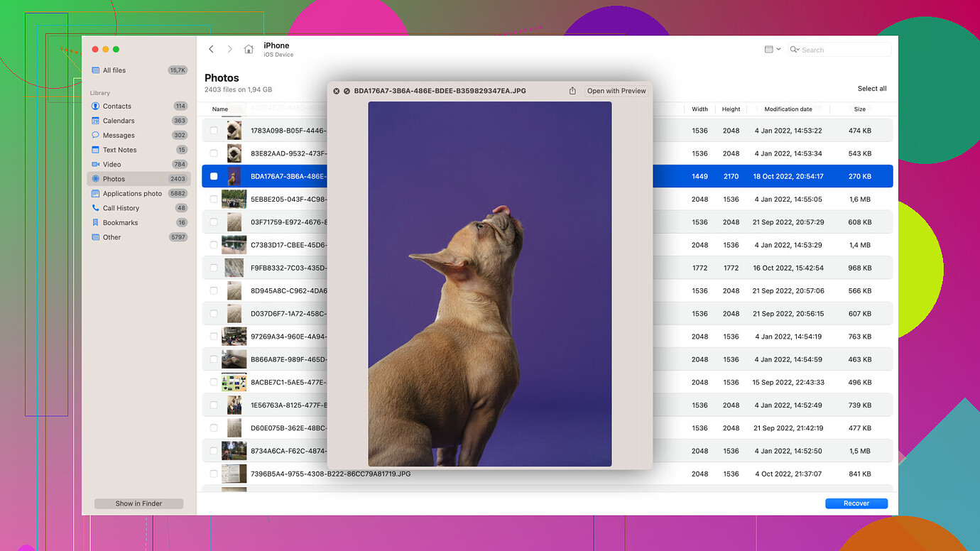This screenshot has height=551, width=980.
Task: Go back with the left chevron arrow
Action: click(211, 49)
